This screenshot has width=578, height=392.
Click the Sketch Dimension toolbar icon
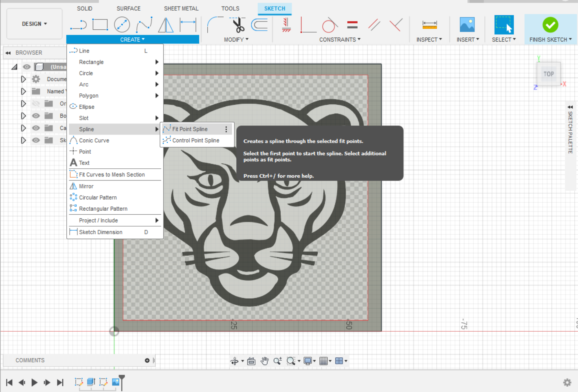[188, 25]
